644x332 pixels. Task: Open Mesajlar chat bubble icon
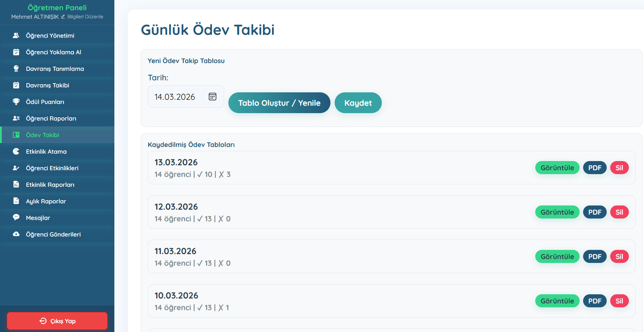coord(16,217)
